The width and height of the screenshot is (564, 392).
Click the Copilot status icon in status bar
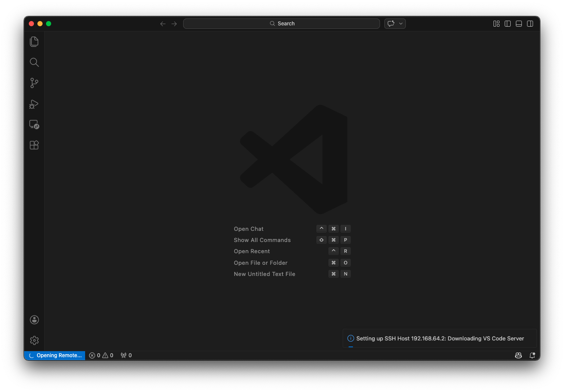pos(518,355)
